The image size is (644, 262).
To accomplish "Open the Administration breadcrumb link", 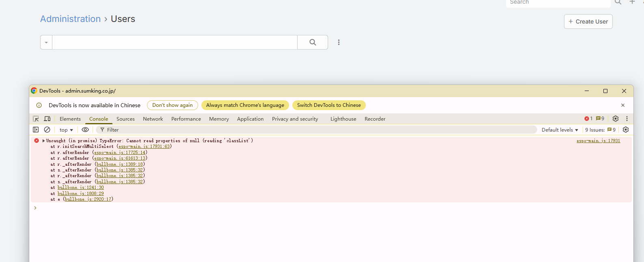I will (x=70, y=19).
